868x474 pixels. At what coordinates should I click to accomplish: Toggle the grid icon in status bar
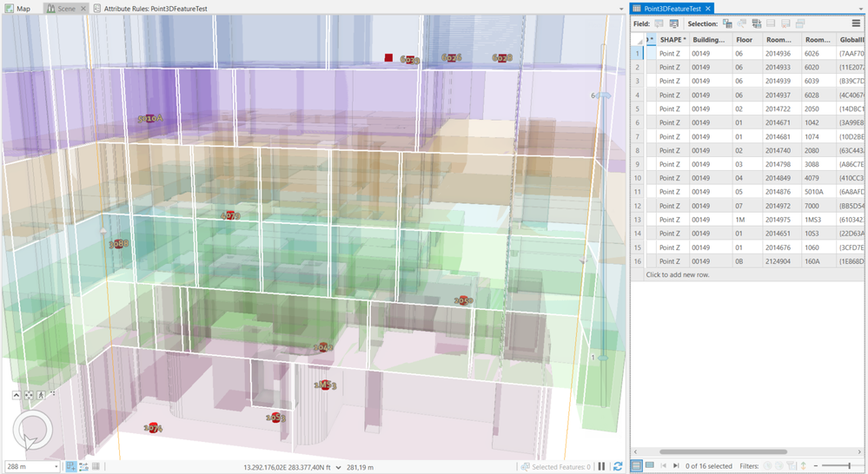[x=96, y=466]
